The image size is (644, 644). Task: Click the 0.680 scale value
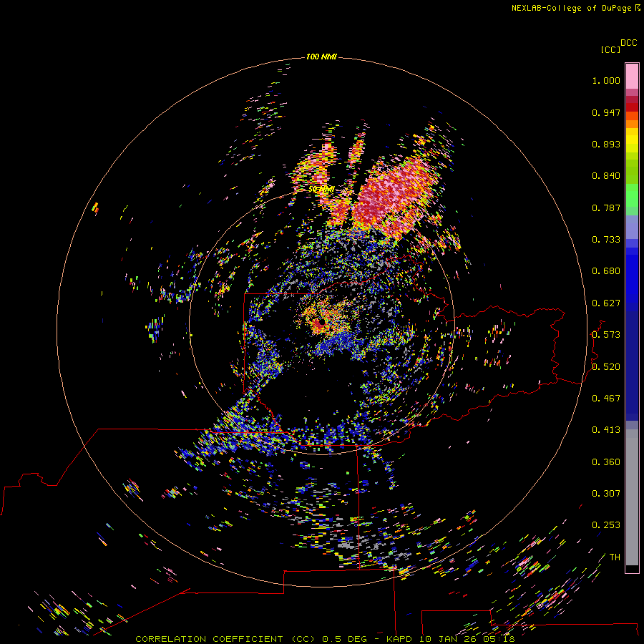(x=606, y=271)
